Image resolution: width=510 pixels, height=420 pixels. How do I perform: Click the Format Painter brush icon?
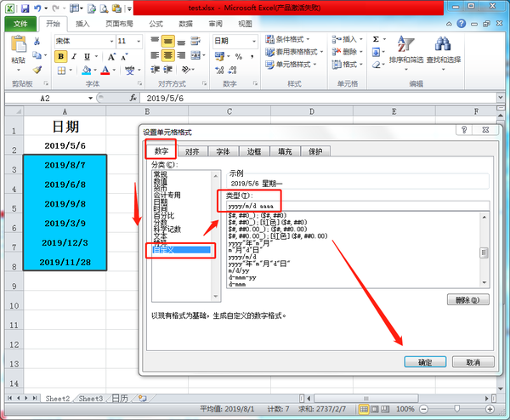37,70
